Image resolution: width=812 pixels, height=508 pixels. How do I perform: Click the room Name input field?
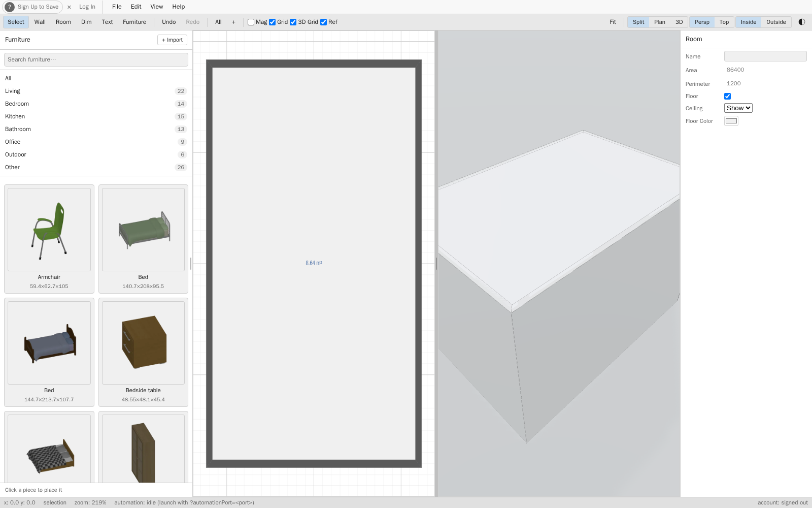point(765,56)
